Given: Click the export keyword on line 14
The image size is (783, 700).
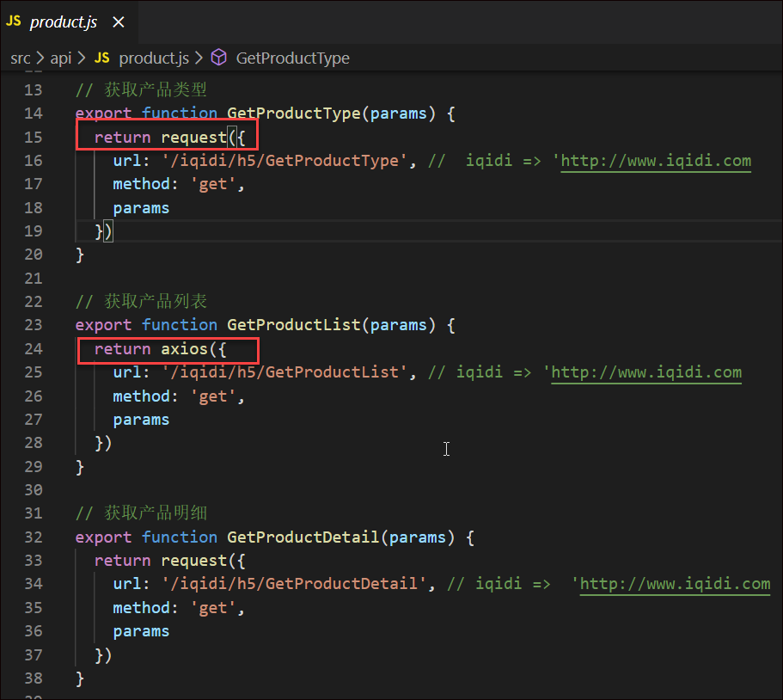Looking at the screenshot, I should 103,114.
